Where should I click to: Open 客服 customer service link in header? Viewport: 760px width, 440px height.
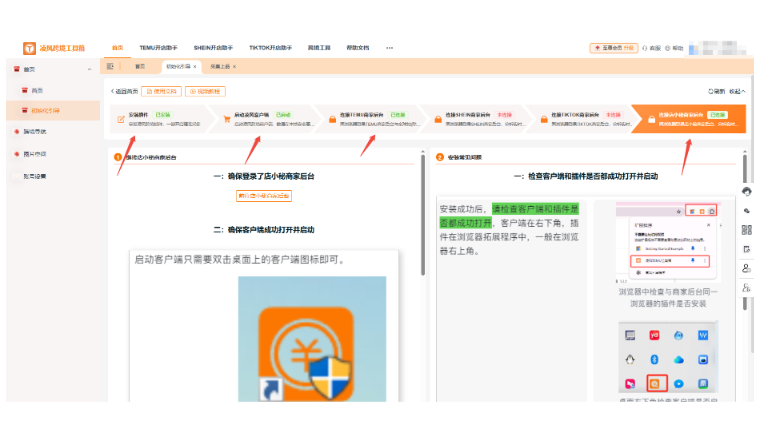651,48
